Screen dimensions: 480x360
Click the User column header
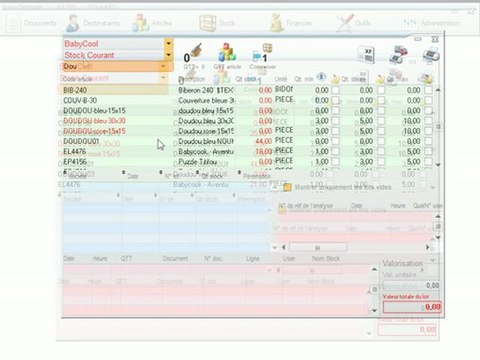coord(289,258)
